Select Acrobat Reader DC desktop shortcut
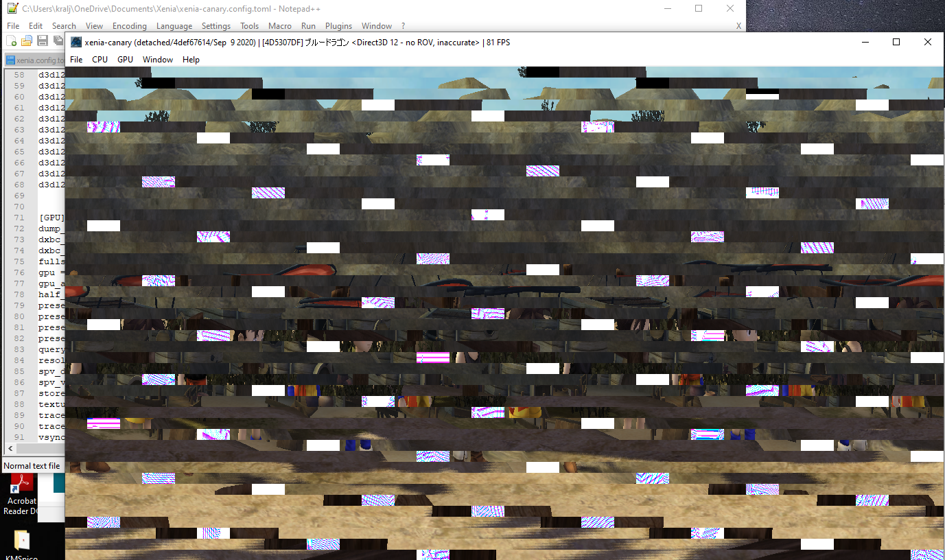Image resolution: width=945 pixels, height=560 pixels. pos(21,495)
